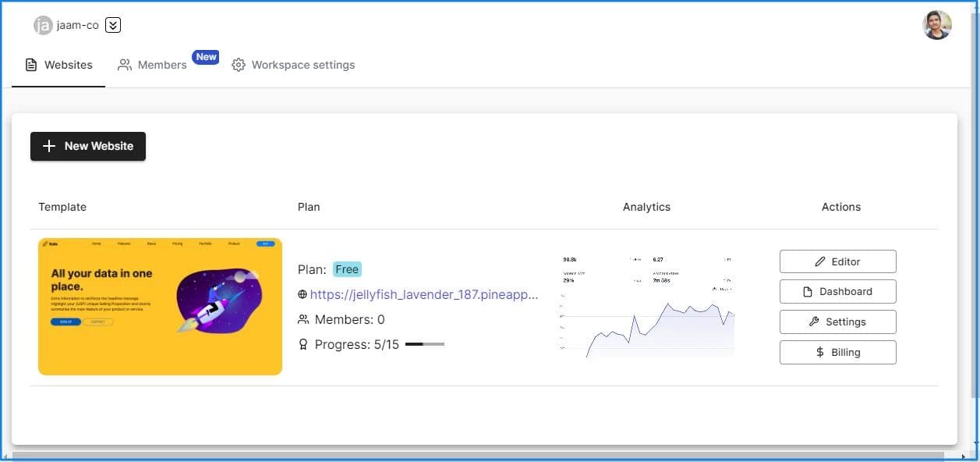Click the plus icon in New Website
The width and height of the screenshot is (980, 462).
point(49,146)
